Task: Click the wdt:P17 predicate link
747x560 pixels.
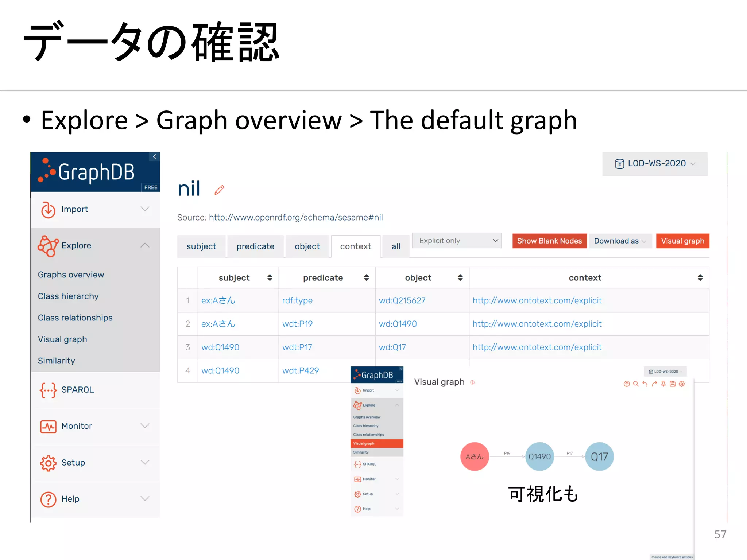Action: [x=297, y=347]
